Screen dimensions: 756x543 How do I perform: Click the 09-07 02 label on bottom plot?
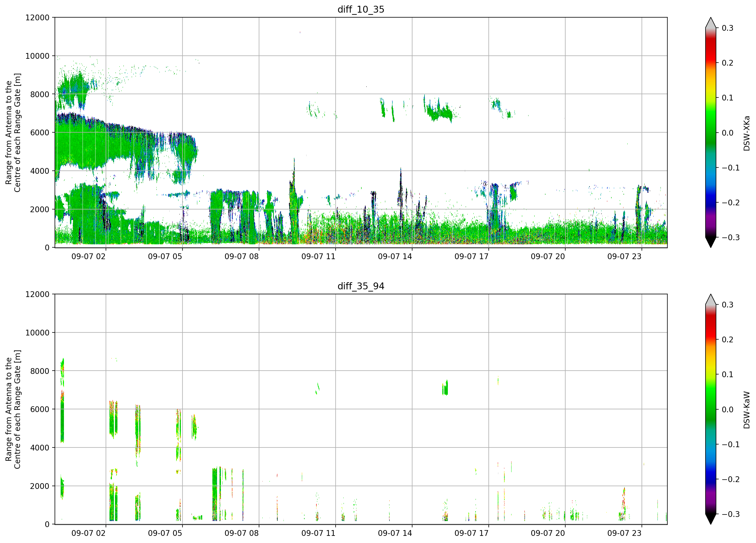click(x=88, y=533)
